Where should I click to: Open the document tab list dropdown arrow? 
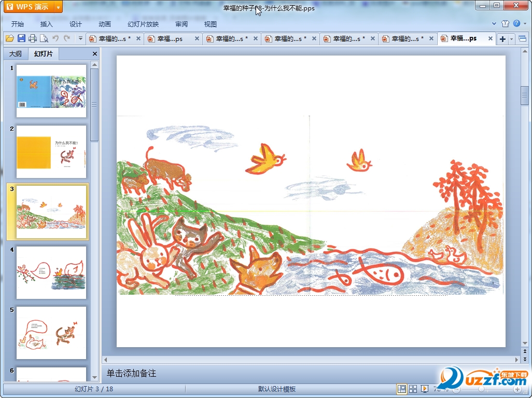[x=511, y=39]
